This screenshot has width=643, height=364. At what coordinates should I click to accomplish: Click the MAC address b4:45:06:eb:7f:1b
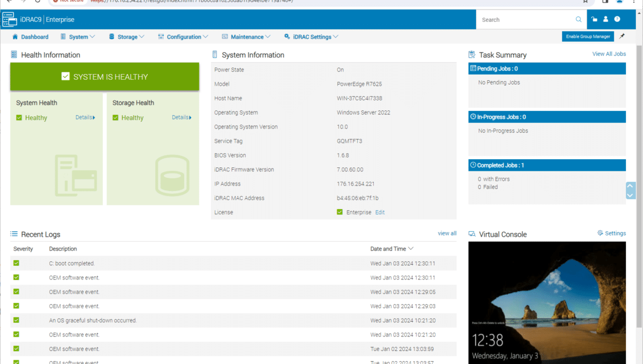click(x=358, y=198)
